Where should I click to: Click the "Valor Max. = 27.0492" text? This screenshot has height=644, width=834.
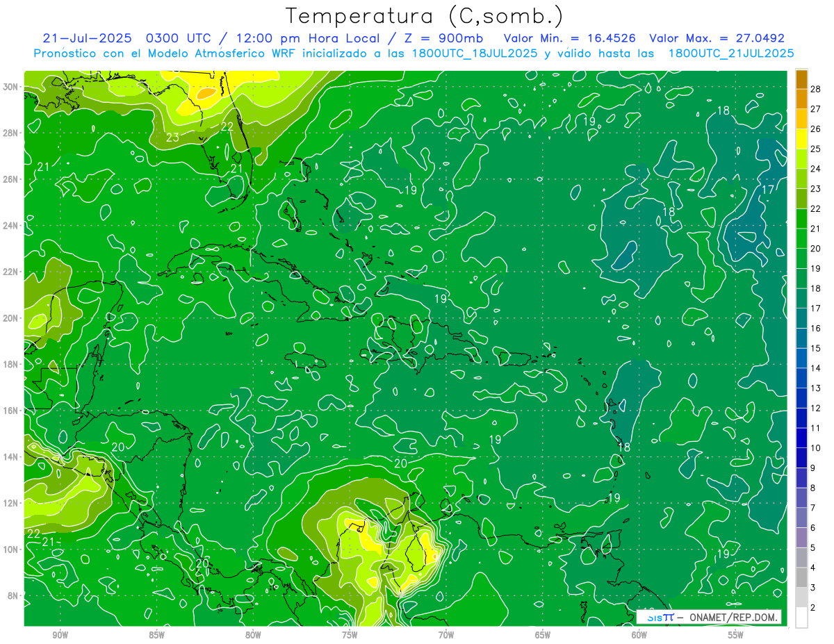[717, 38]
